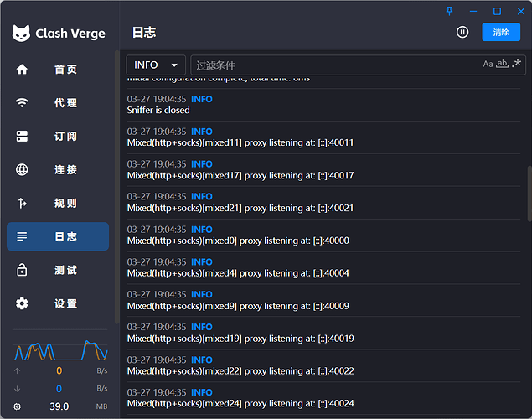Screen dimensions: 532x419
Task: Click the download arrow icon
Action: click(x=18, y=389)
